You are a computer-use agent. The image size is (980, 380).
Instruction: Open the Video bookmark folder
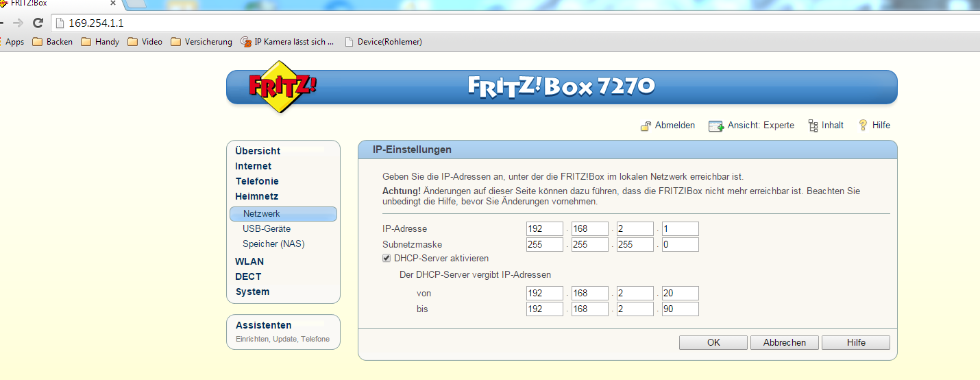tap(145, 42)
